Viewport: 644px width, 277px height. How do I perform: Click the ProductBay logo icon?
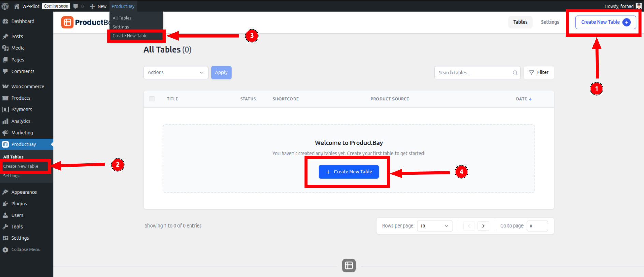coord(68,22)
